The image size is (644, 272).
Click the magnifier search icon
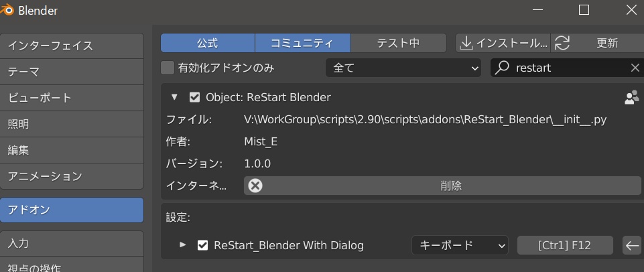pos(502,68)
